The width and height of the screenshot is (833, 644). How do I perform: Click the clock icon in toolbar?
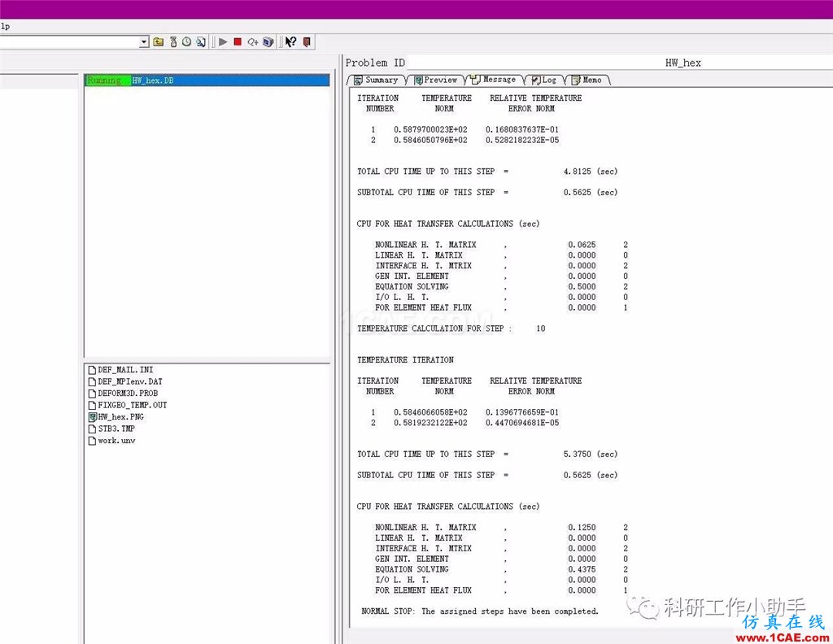click(x=186, y=41)
